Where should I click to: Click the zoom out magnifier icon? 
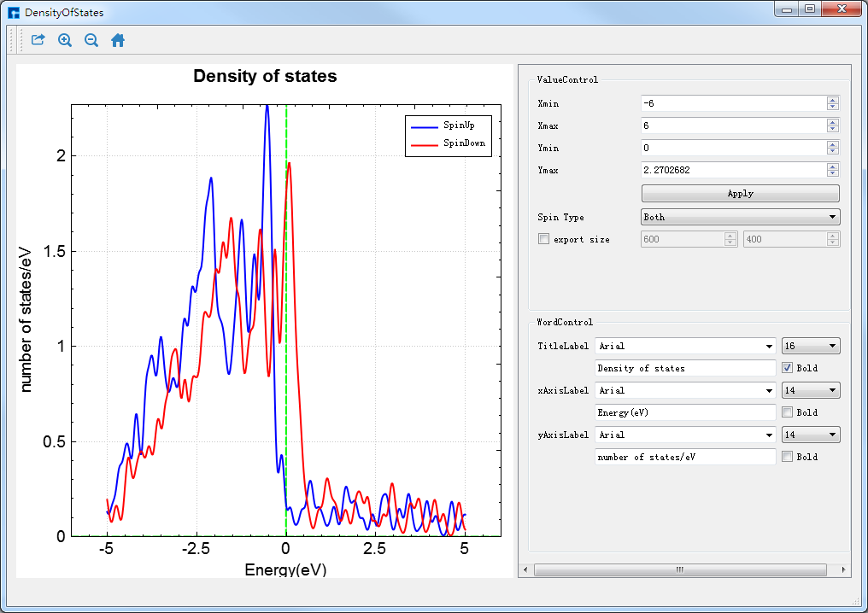click(x=91, y=40)
